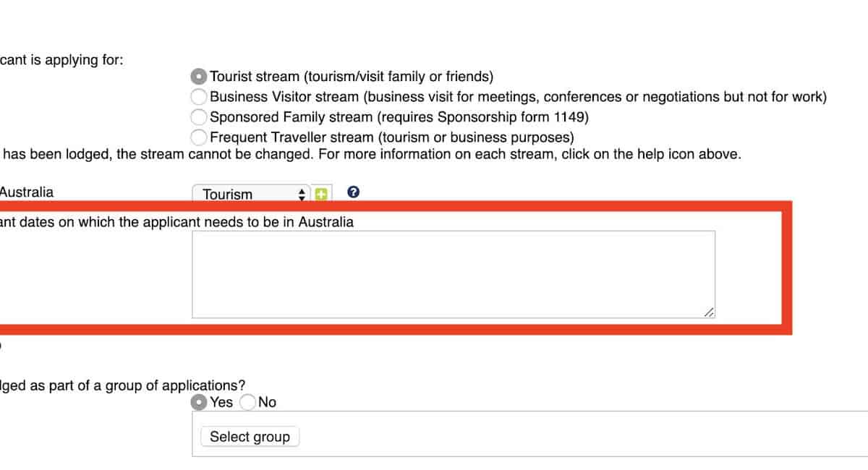Viewport: 868px width, 470px height.
Task: Select the Yes radio button for group application
Action: (x=198, y=403)
